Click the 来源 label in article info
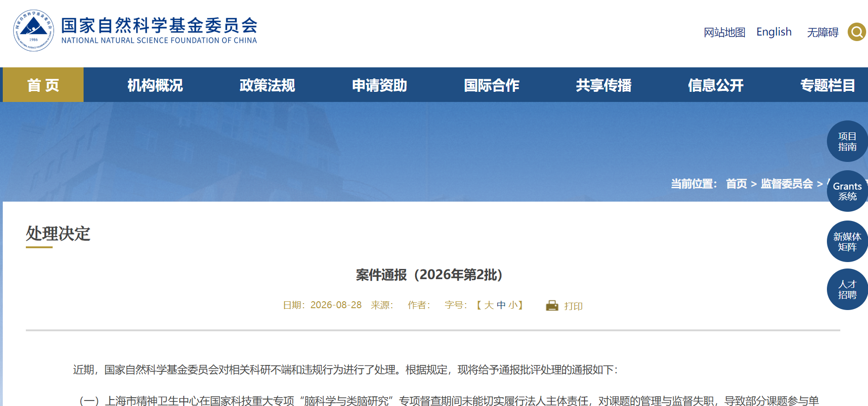The image size is (868, 406). coord(382,305)
